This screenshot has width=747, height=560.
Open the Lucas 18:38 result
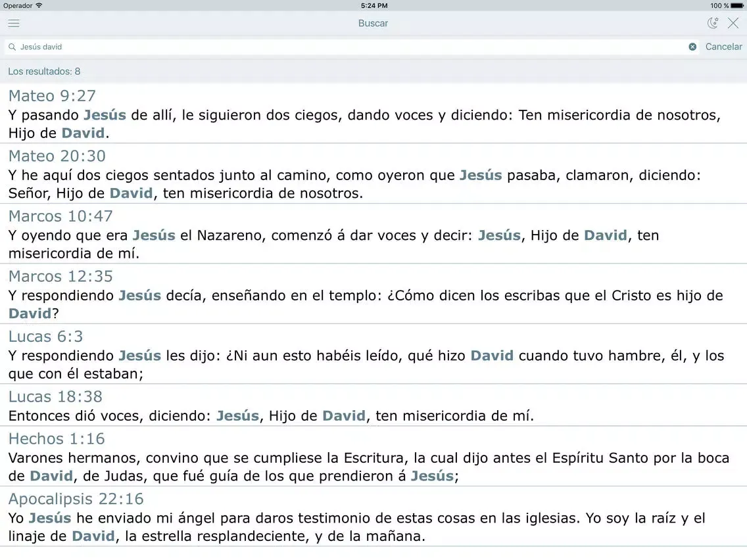coord(373,405)
